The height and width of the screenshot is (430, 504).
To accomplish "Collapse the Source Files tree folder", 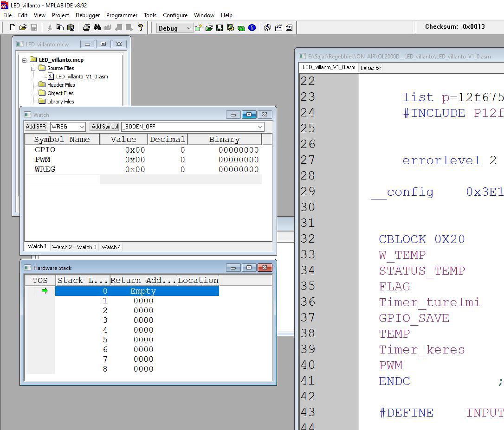I will (x=33, y=68).
